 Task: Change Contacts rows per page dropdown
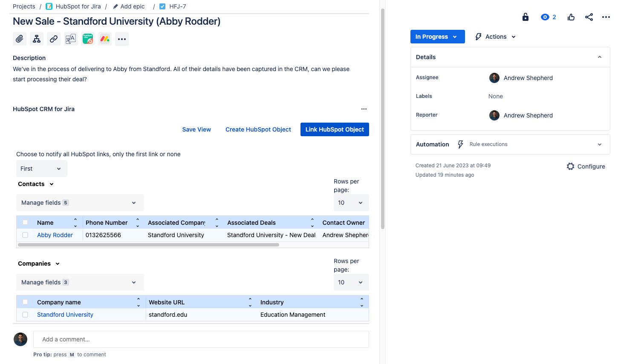tap(351, 203)
